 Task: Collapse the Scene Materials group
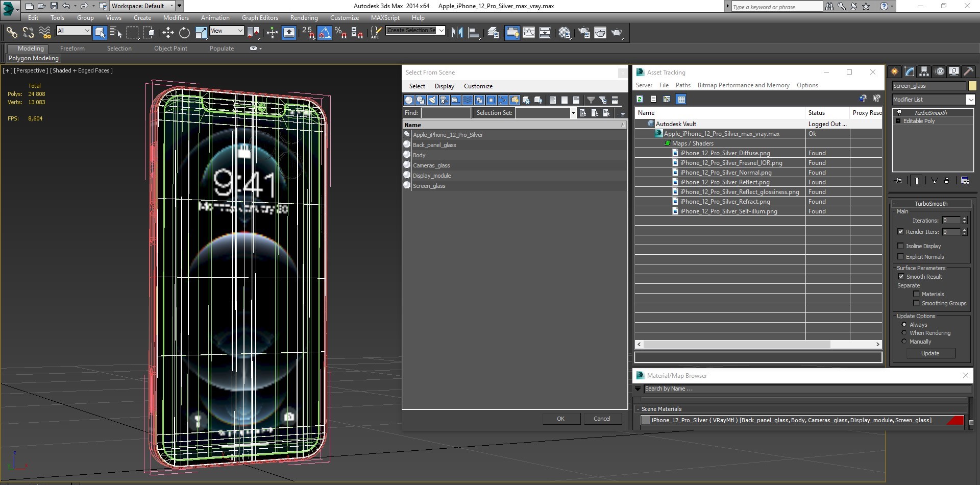pyautogui.click(x=638, y=409)
